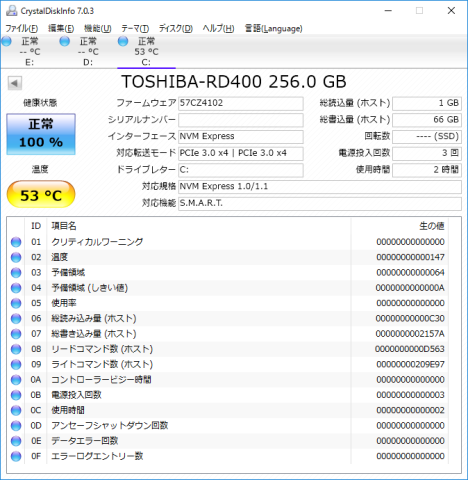Click the previous disk arrow button
This screenshot has width=468, height=480.
[x=15, y=83]
